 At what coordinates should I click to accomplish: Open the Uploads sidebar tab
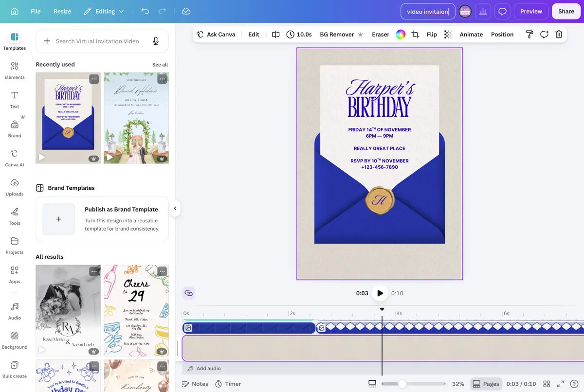click(x=15, y=187)
